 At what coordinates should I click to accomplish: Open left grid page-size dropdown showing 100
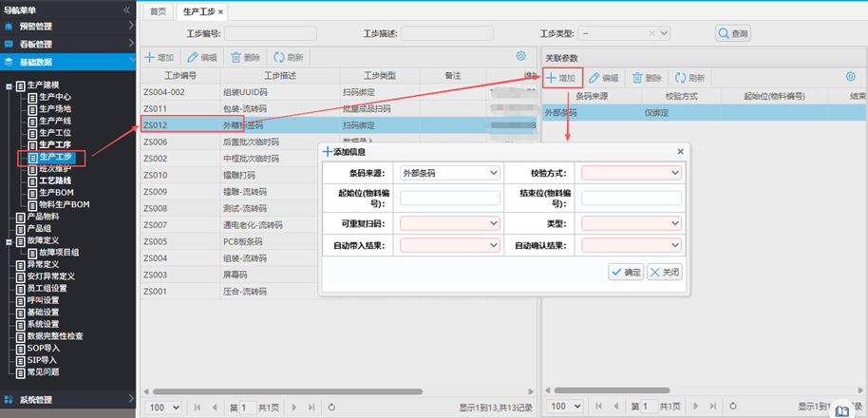[x=163, y=407]
